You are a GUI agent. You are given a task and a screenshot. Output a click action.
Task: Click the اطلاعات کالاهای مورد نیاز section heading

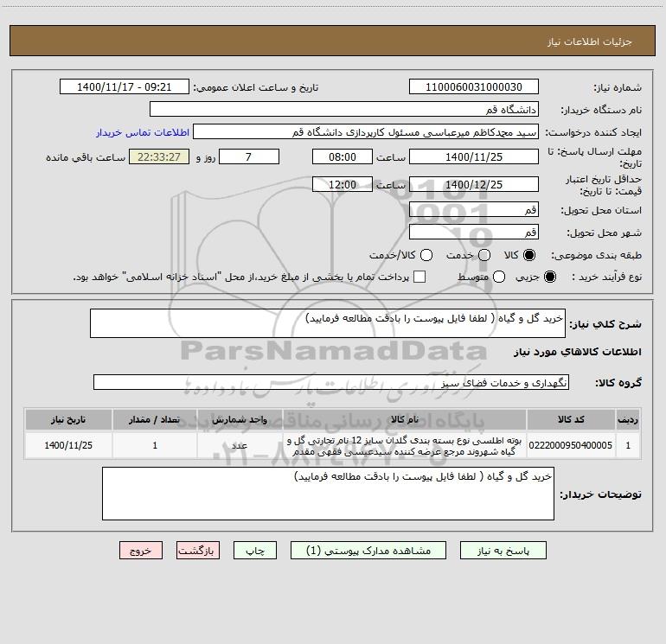pyautogui.click(x=578, y=352)
